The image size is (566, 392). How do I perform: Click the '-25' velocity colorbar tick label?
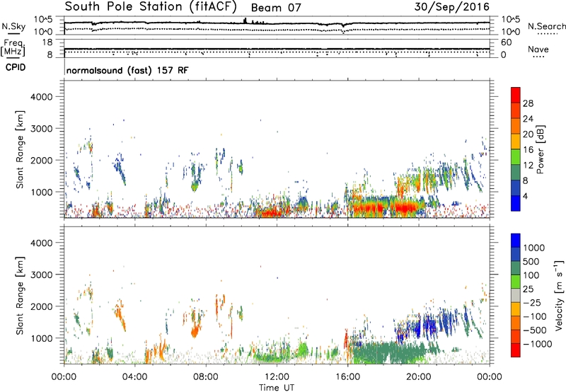click(x=532, y=302)
